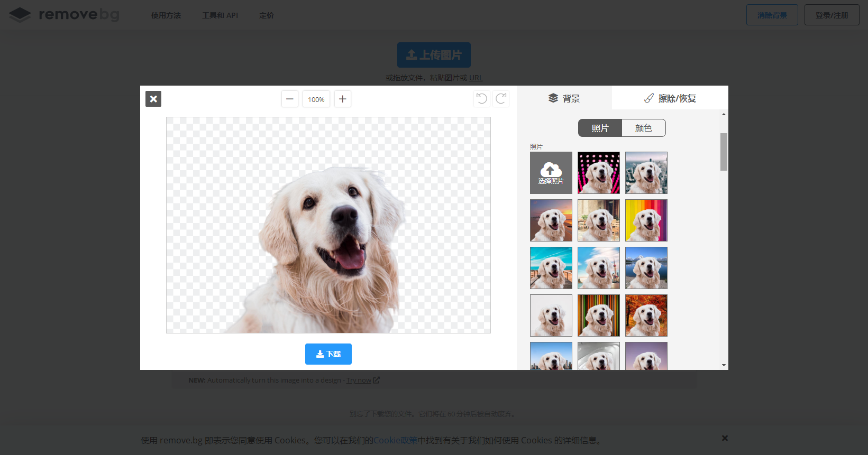Image resolution: width=868 pixels, height=455 pixels.
Task: Click the remove.bg logo
Action: (x=64, y=15)
